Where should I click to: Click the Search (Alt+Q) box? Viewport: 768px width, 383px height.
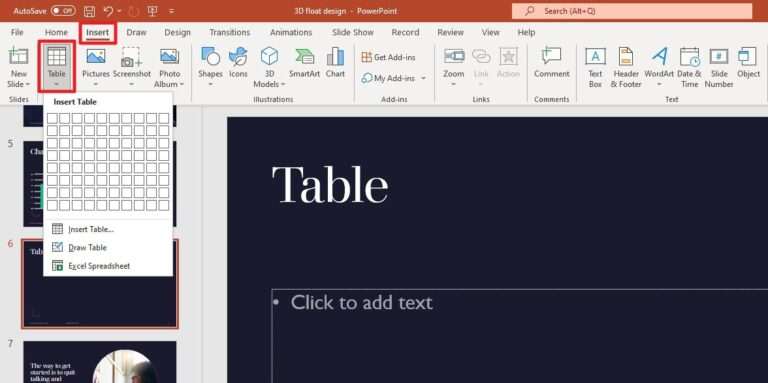pos(632,11)
